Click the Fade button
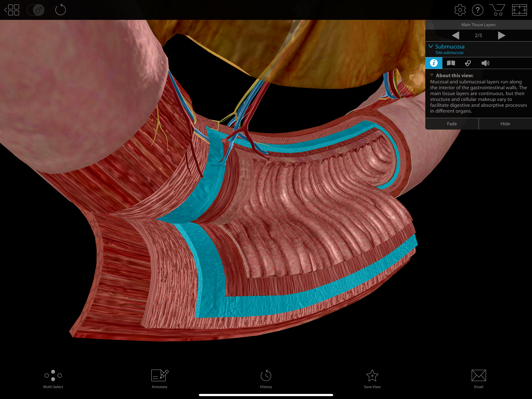 click(x=452, y=124)
